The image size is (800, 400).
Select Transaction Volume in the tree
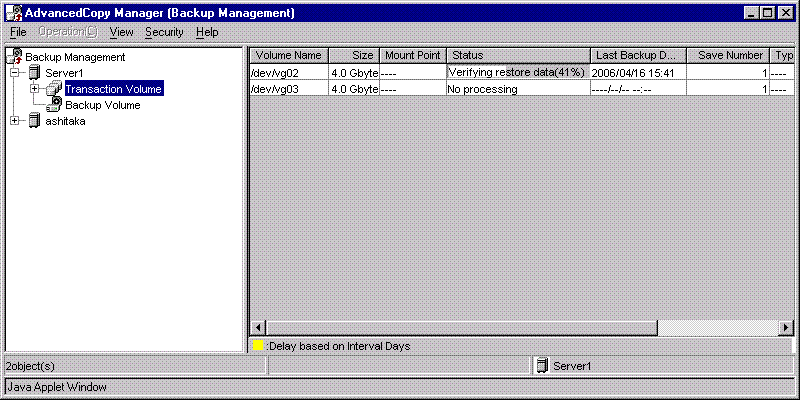click(x=113, y=89)
